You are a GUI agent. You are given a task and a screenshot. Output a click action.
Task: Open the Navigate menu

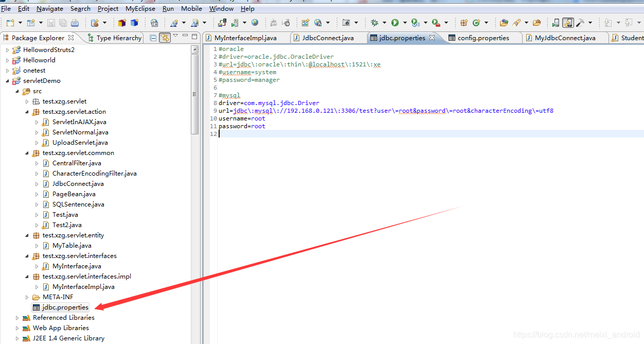point(50,9)
